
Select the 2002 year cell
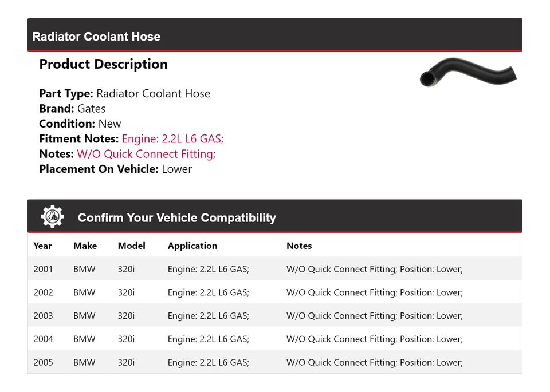(43, 292)
